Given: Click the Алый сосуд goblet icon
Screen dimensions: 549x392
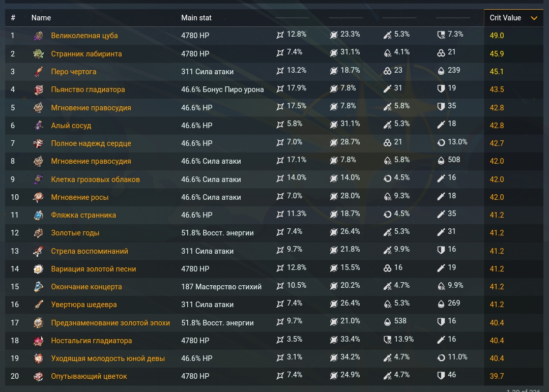Looking at the screenshot, I should click(x=39, y=126).
